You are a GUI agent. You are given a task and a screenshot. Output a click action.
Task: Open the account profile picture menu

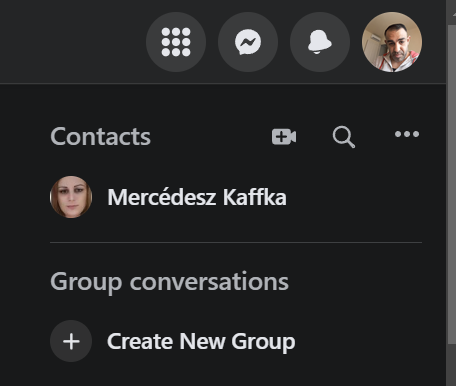click(x=392, y=42)
